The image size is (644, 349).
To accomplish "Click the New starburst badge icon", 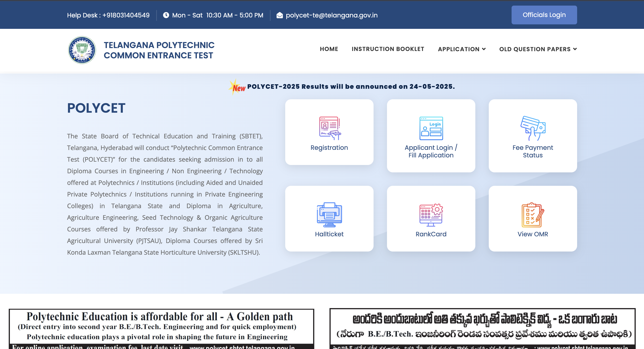I will pyautogui.click(x=237, y=87).
